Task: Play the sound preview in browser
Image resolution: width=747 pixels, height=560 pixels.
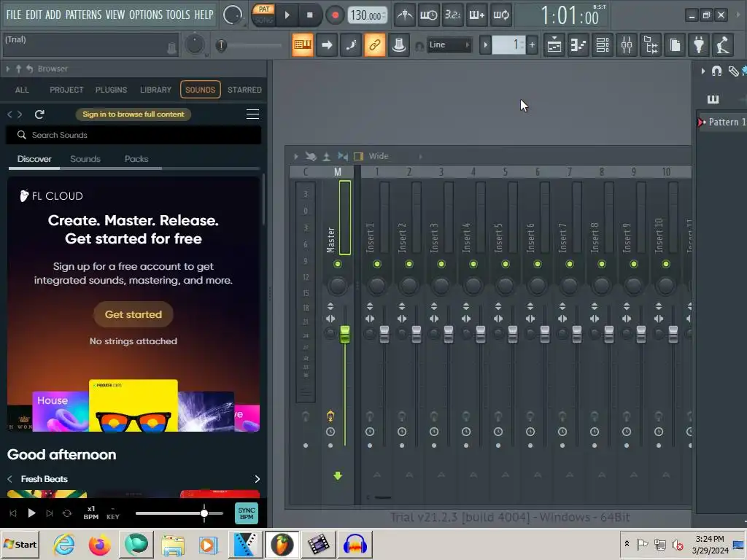Action: pos(31,513)
